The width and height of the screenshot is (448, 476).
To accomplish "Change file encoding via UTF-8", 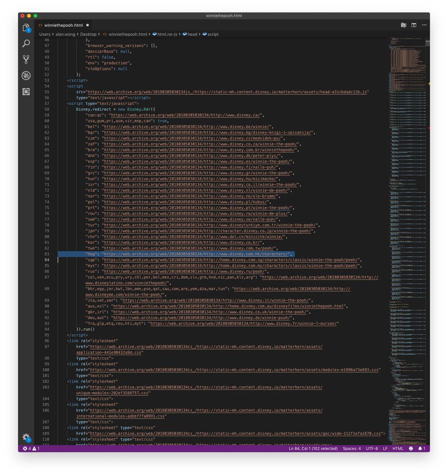I will 372,449.
